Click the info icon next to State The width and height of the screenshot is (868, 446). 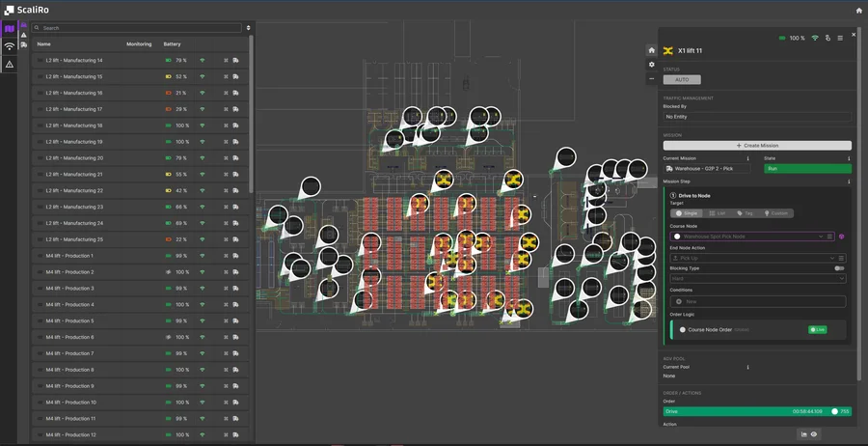coord(849,158)
